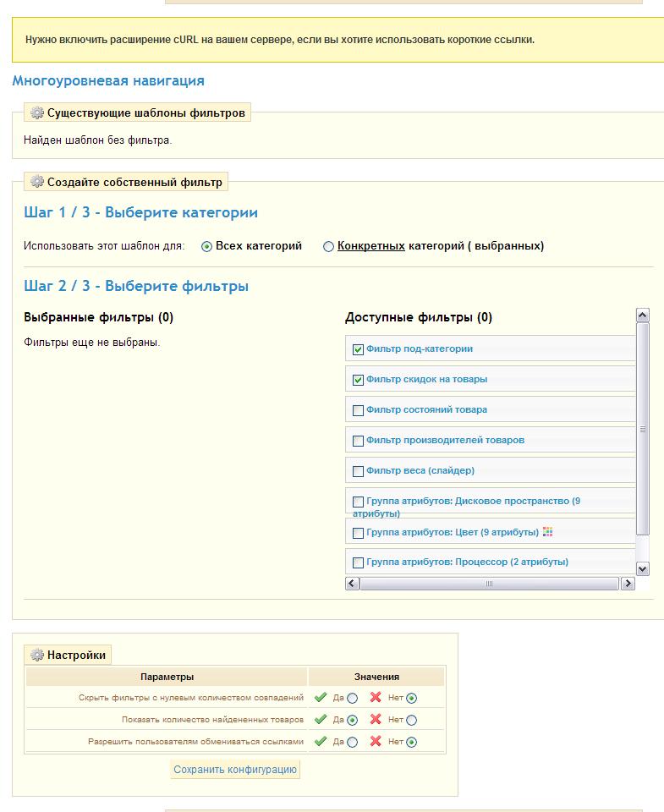Click green checkmark in Разрешить пользователям row
This screenshot has height=812, width=664.
click(x=321, y=742)
